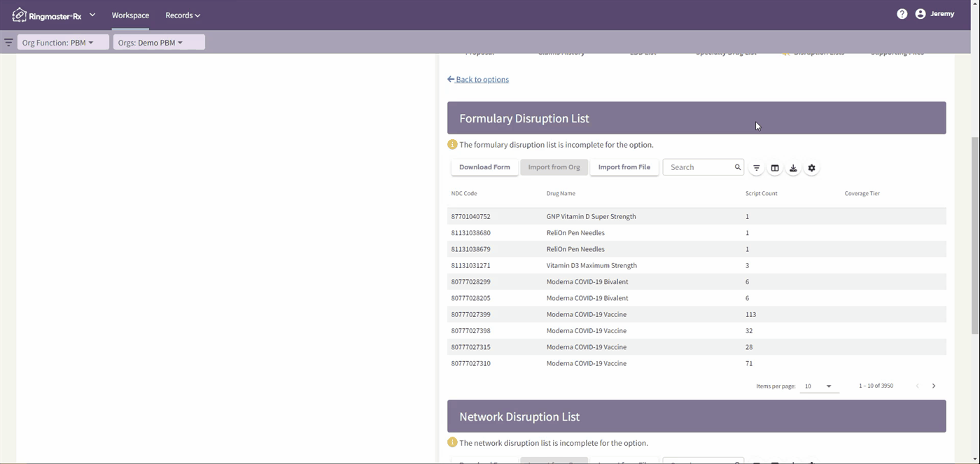Click the Download Form button

pos(484,167)
